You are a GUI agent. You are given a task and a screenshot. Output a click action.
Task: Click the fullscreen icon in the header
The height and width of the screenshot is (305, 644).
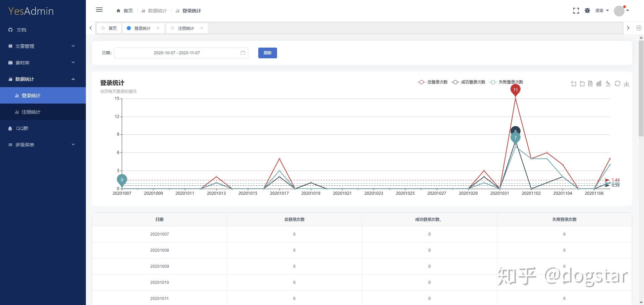click(576, 11)
